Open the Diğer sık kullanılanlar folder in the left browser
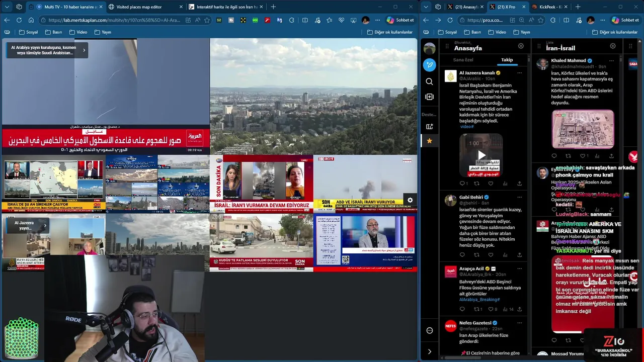Image resolution: width=644 pixels, height=362 pixels. tap(389, 32)
